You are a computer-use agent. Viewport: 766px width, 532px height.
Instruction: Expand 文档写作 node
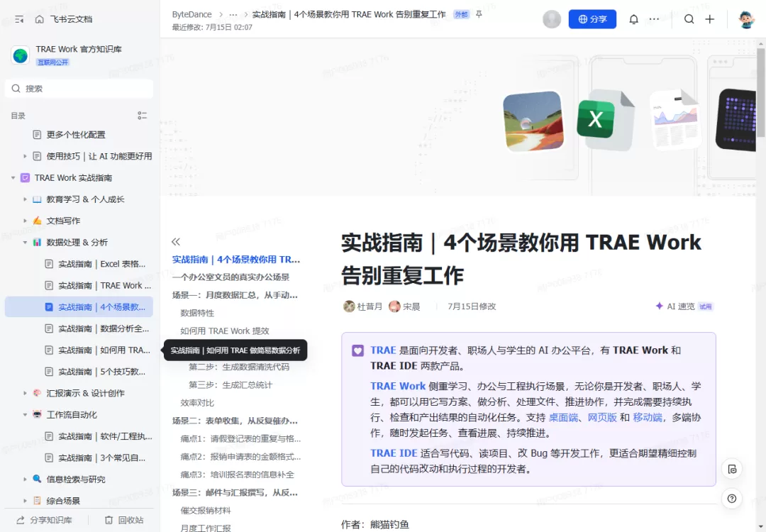point(25,221)
